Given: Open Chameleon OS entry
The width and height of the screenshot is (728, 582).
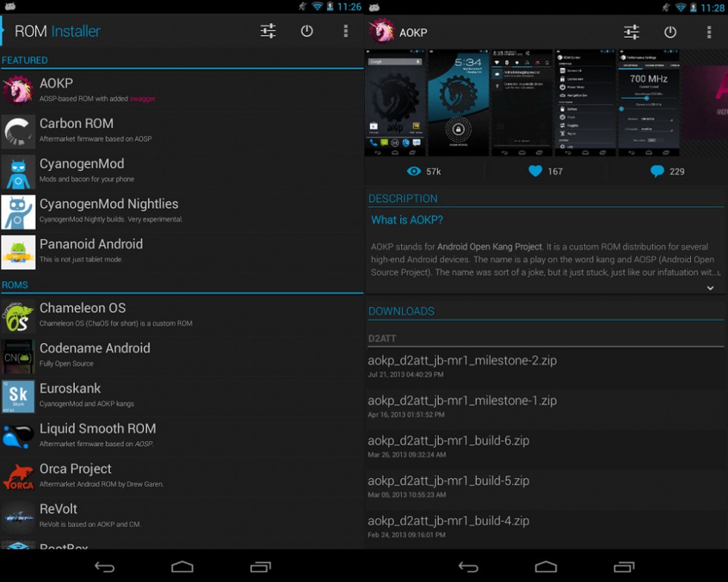Looking at the screenshot, I should pyautogui.click(x=182, y=315).
